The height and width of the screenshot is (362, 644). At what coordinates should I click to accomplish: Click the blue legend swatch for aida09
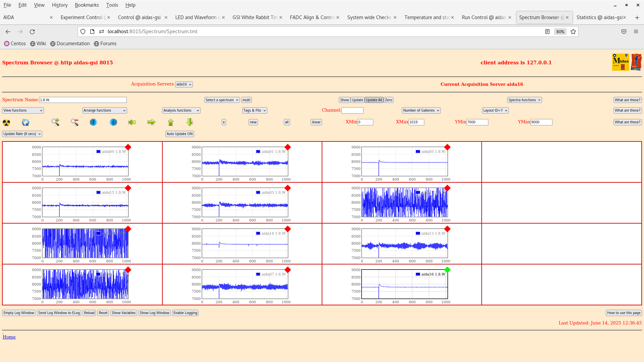[x=98, y=152]
